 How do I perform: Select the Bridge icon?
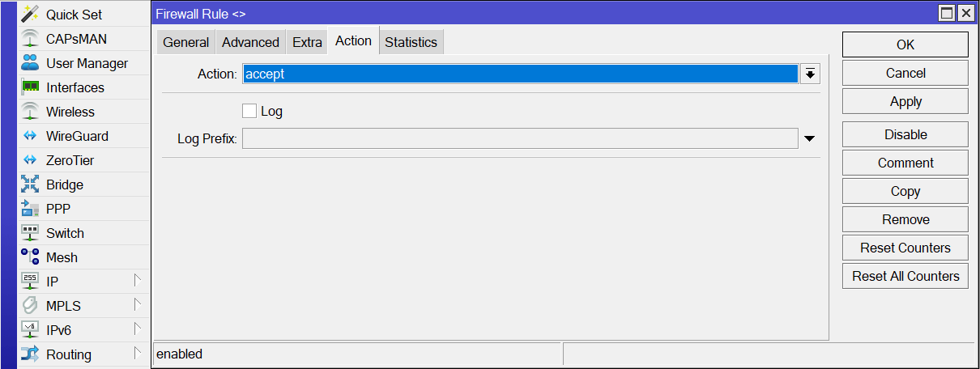pyautogui.click(x=30, y=184)
